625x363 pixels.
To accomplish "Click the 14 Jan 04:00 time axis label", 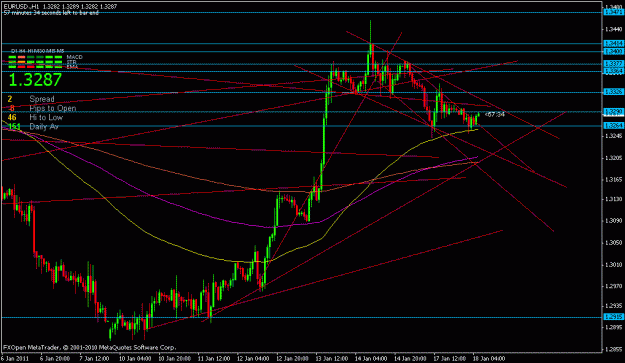I will pos(371,359).
